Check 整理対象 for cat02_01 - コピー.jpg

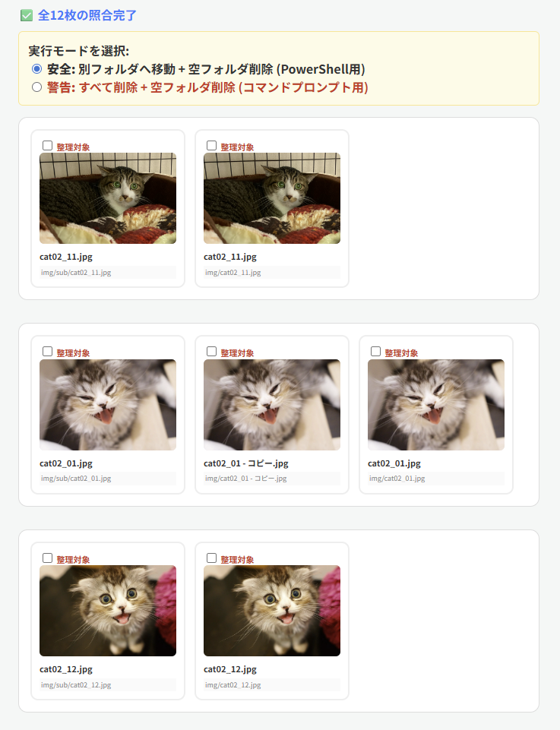[x=211, y=352]
